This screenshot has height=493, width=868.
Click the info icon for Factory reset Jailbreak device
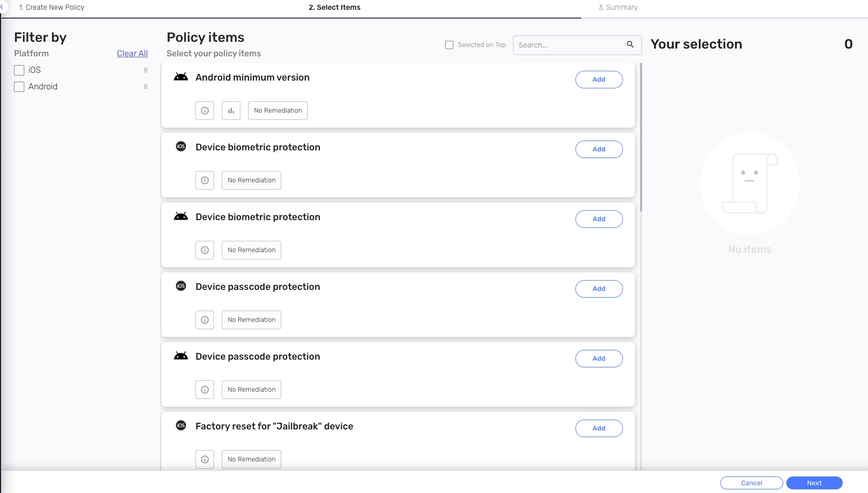coord(205,459)
